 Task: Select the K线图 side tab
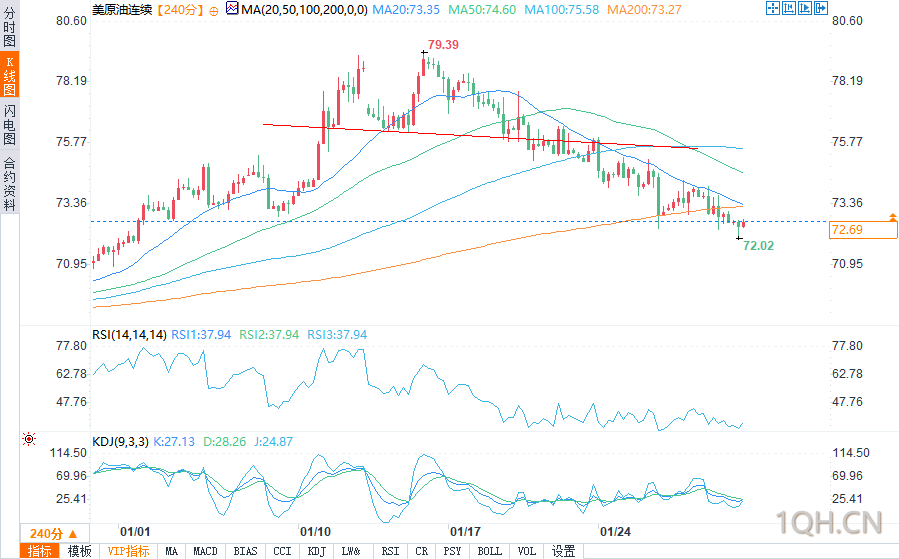[x=9, y=75]
